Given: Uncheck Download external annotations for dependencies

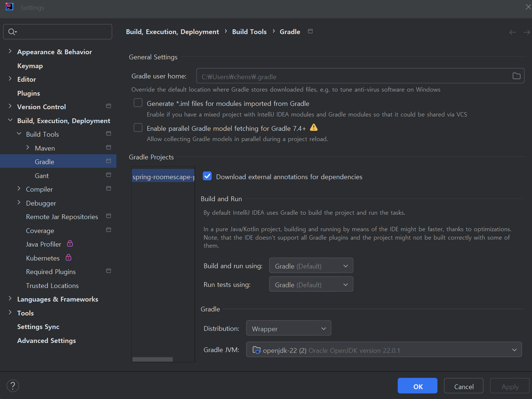Looking at the screenshot, I should [x=207, y=176].
